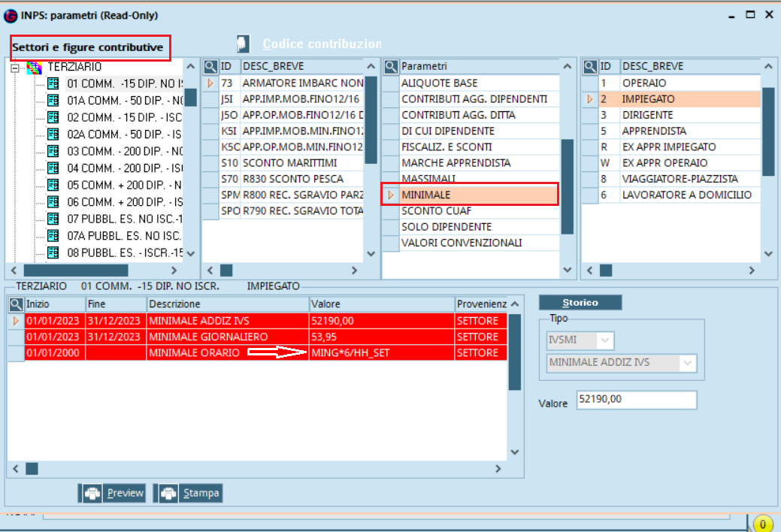Click the Valore input field

(x=637, y=400)
